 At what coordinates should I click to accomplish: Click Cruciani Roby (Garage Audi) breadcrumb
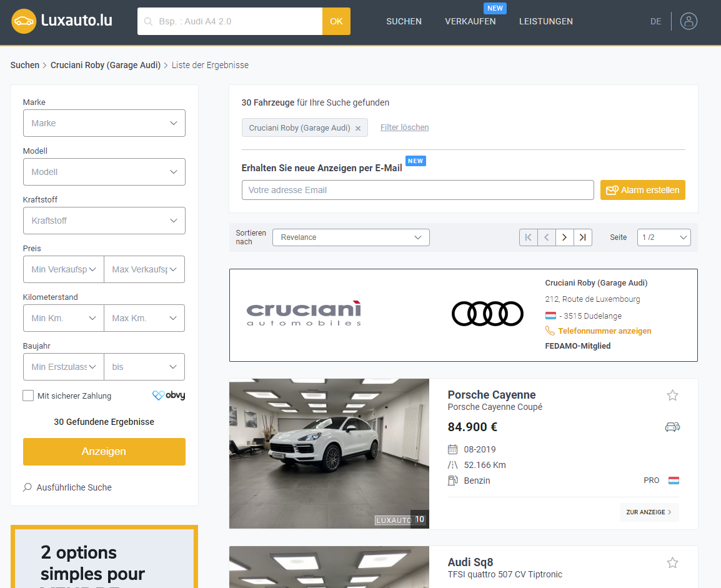point(106,65)
